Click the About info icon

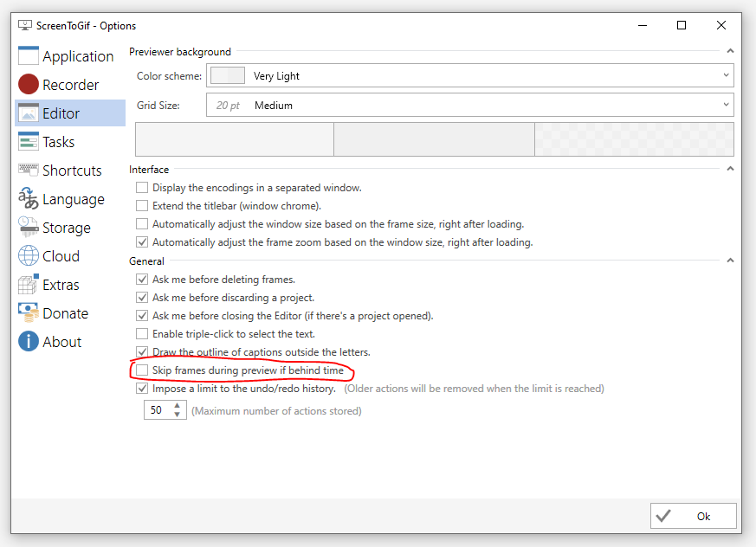29,341
